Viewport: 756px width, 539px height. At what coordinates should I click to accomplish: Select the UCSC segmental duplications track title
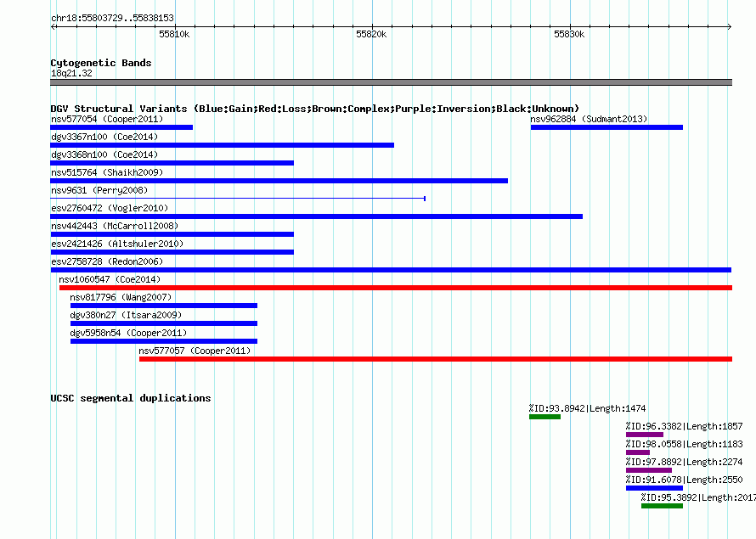click(x=131, y=398)
